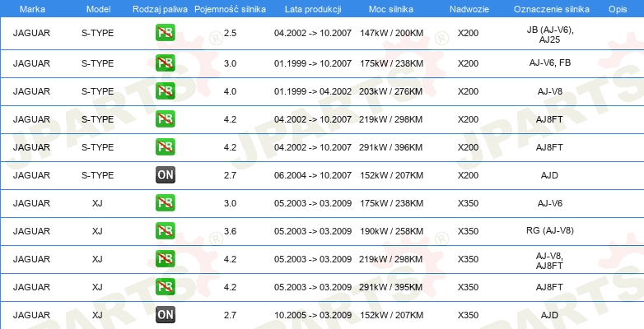The image size is (644, 329).
Task: Select engine code RG (AJ-V8)
Action: tap(549, 231)
